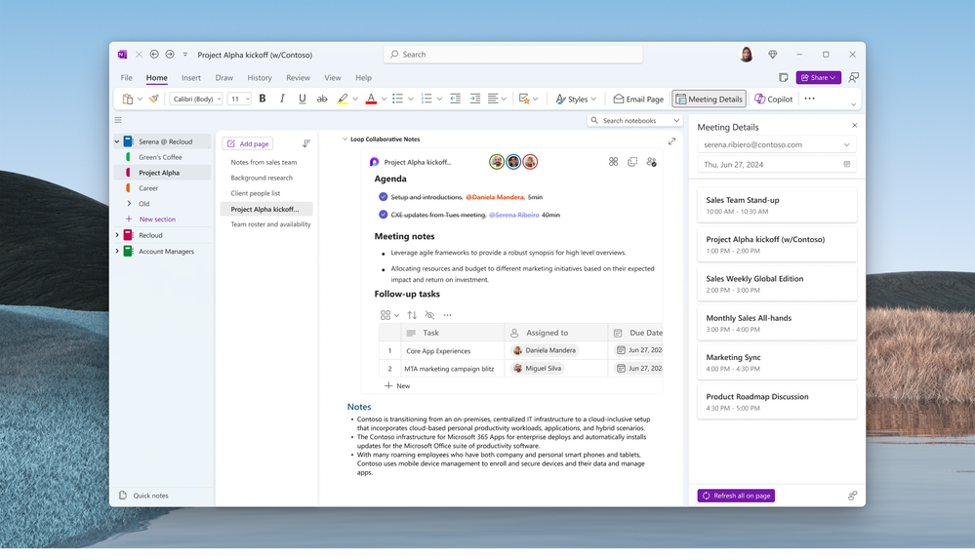Expand the Account Managers notebook
Viewport: 975px width, 560px height.
(117, 251)
